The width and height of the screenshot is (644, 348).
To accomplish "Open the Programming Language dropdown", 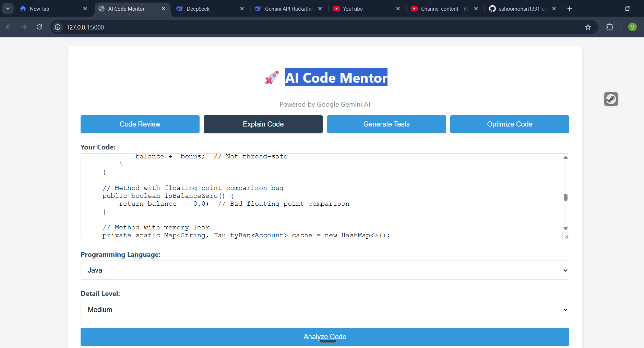I will pos(325,270).
